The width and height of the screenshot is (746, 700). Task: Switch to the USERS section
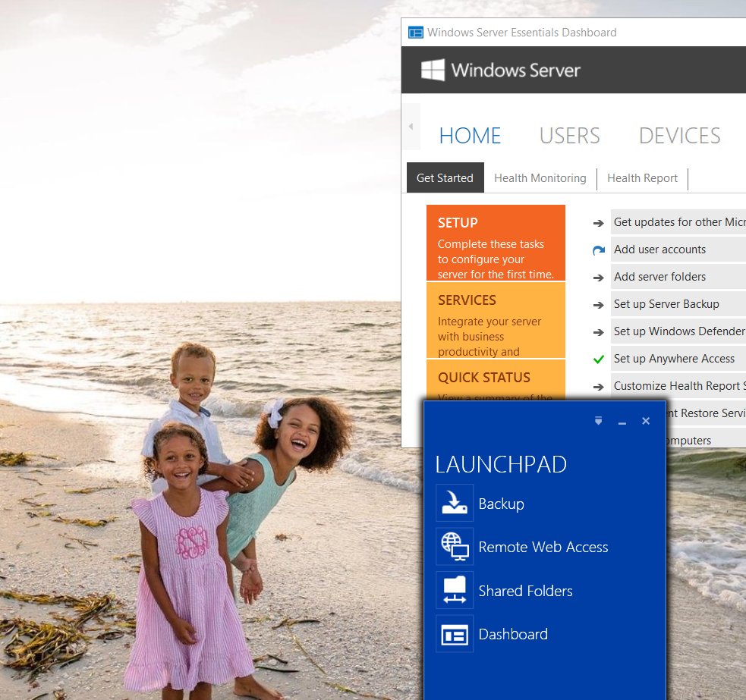point(570,136)
